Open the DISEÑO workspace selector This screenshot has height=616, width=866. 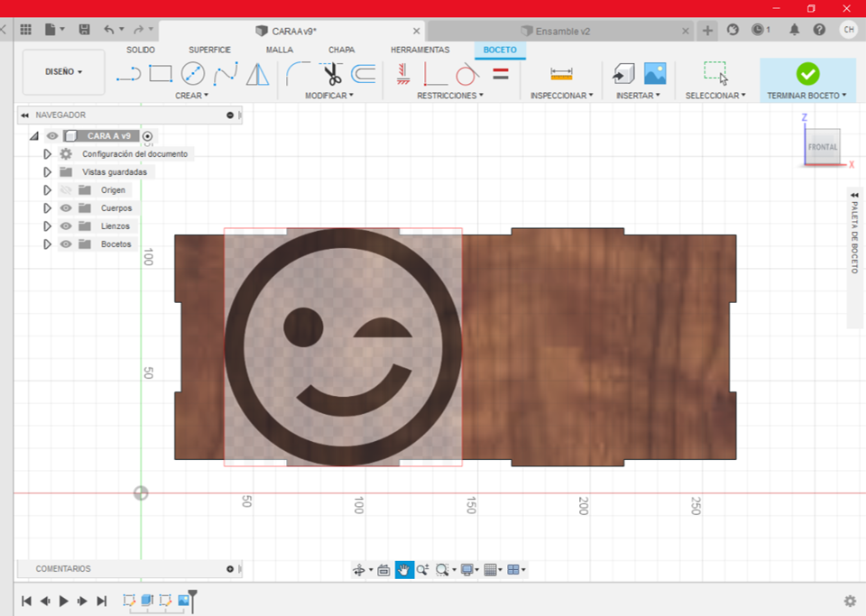coord(63,72)
